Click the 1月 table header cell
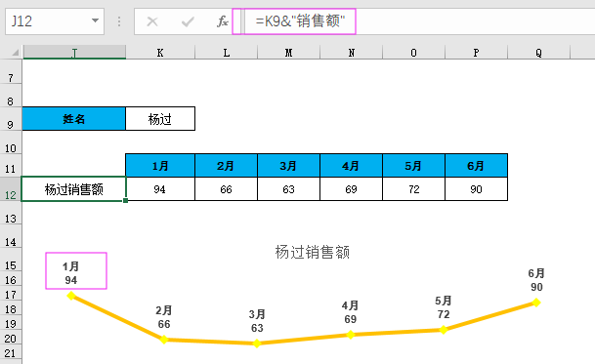This screenshot has height=364, width=595. click(160, 166)
